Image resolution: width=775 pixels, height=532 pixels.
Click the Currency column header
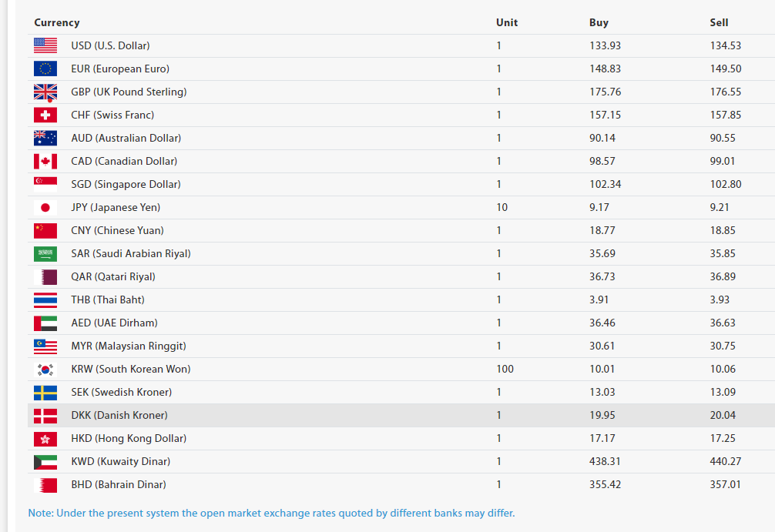pos(57,22)
